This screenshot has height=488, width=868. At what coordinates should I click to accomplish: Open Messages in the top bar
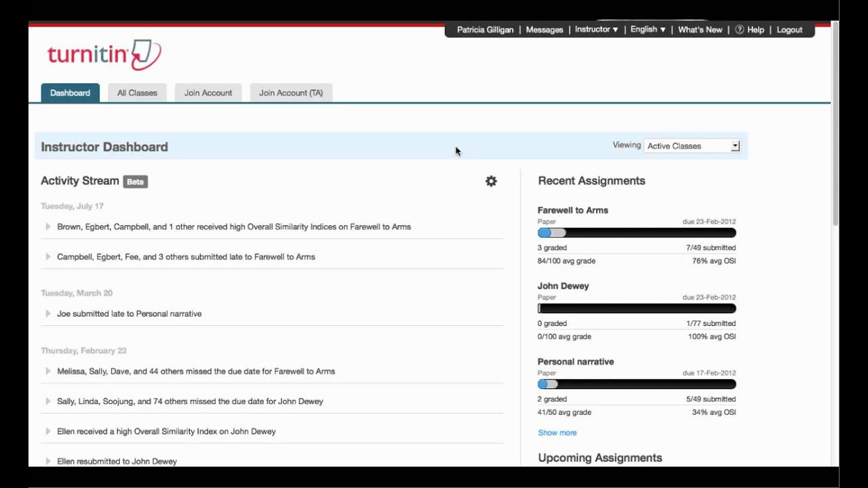pos(545,30)
